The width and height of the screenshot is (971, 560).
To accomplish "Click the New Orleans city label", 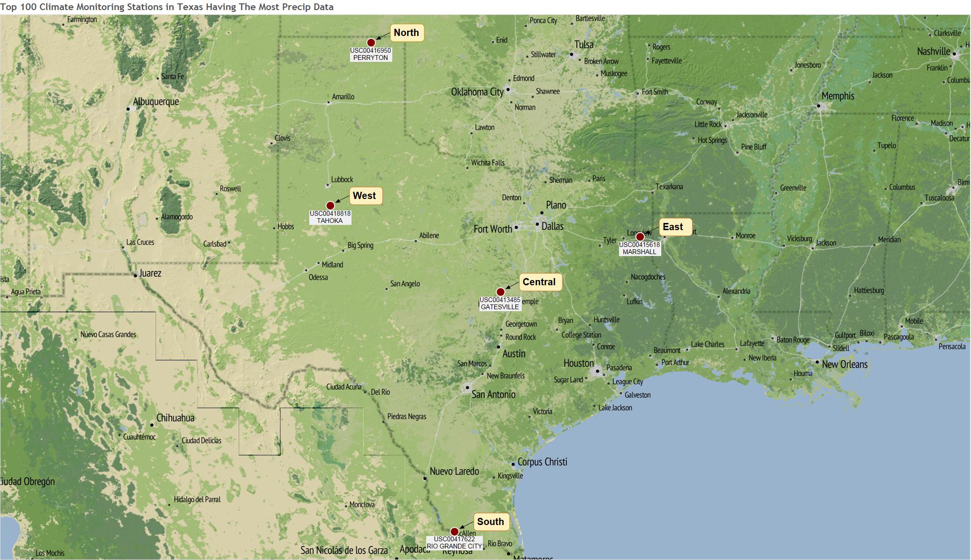I will tap(844, 364).
